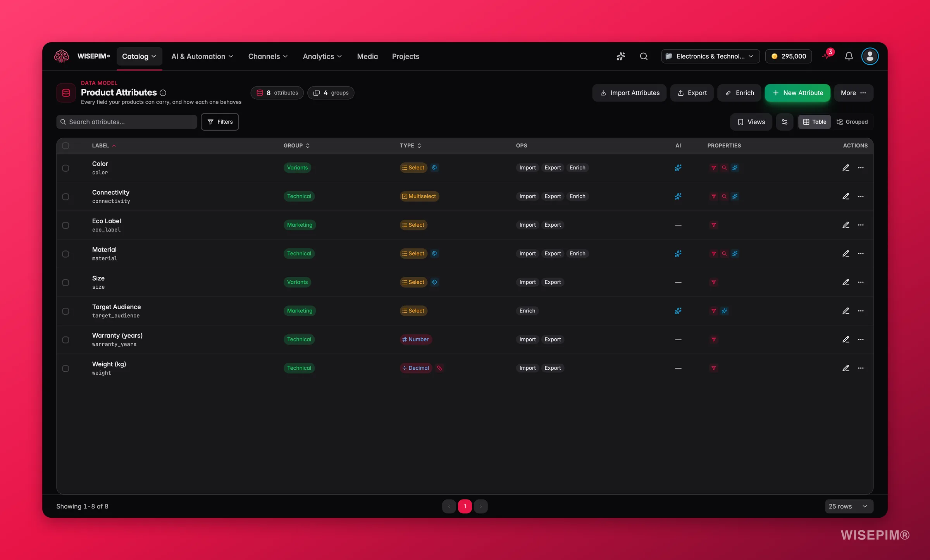Open the activity pulse icon with badge 3
930x560 pixels.
point(827,55)
